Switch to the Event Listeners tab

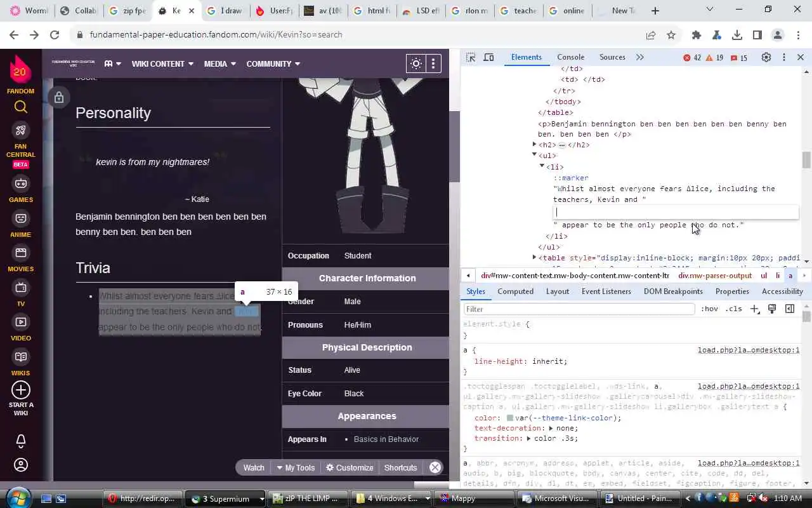[x=606, y=291]
